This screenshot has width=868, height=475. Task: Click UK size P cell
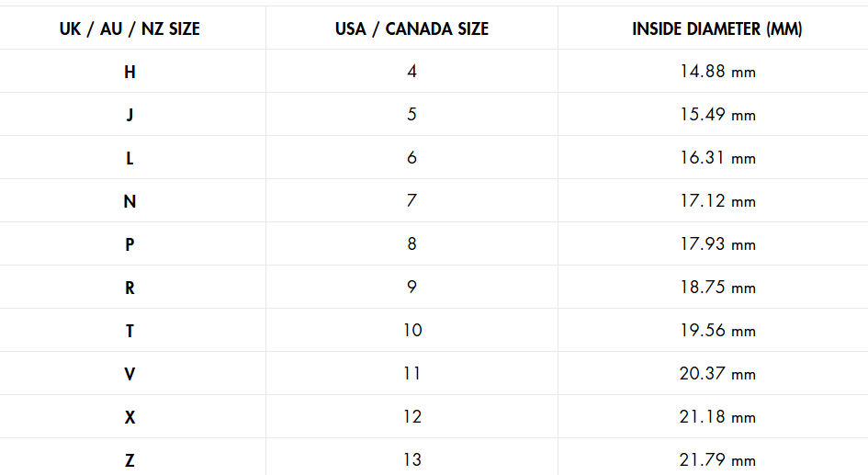click(x=130, y=244)
